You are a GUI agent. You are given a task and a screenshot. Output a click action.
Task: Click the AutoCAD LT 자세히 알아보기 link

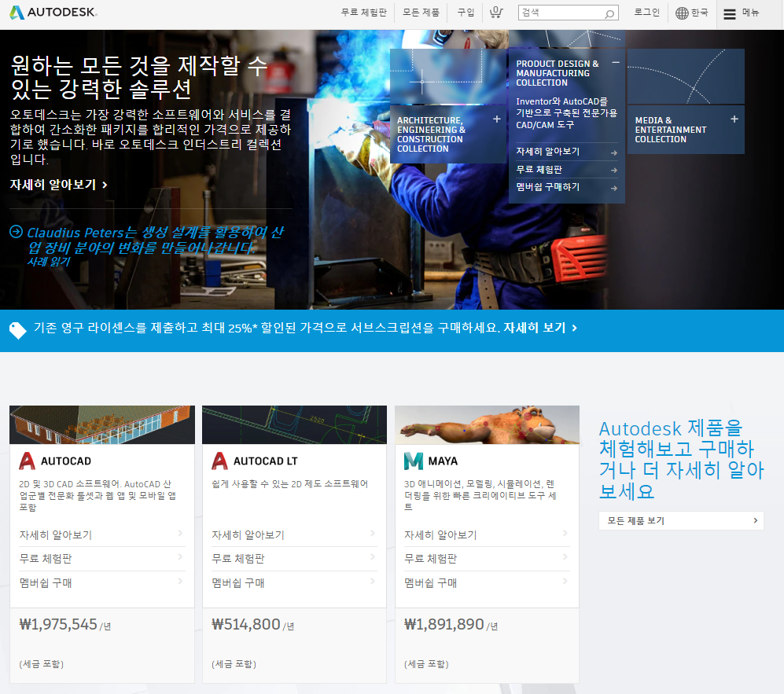(248, 535)
